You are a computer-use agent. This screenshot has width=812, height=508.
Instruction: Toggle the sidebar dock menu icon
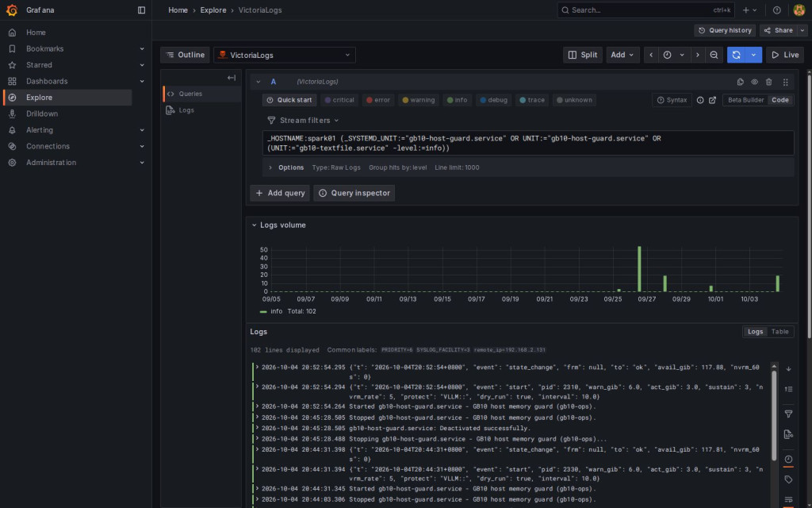tap(141, 10)
